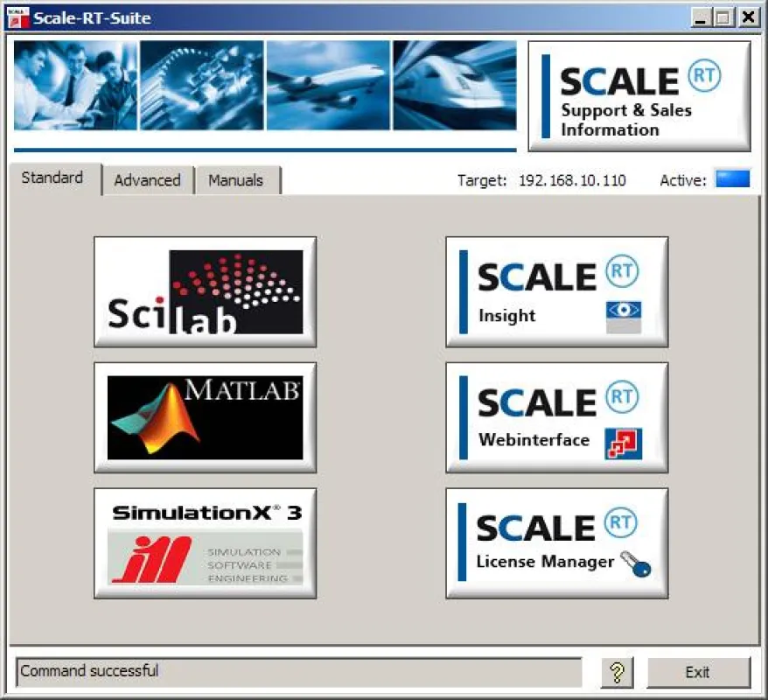This screenshot has height=700, width=768.
Task: Minimize the Scale-RT-Suite window
Action: [x=702, y=18]
